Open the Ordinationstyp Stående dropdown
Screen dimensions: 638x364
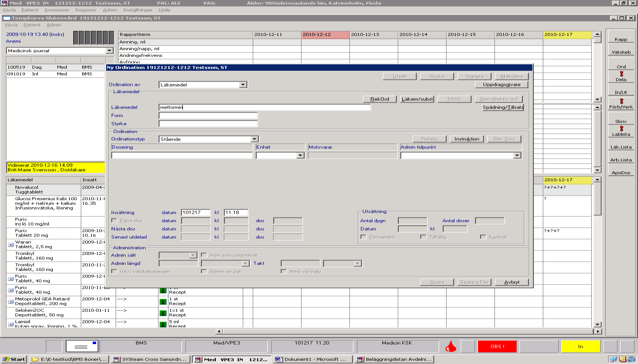click(254, 139)
